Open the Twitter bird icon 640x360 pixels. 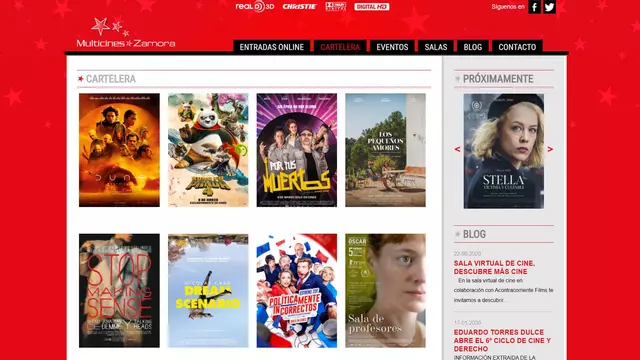click(549, 7)
